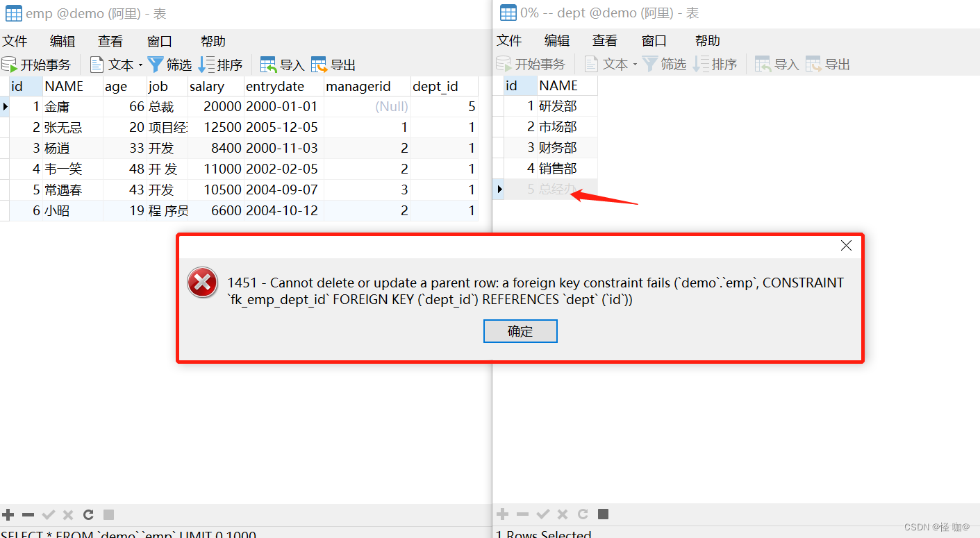The height and width of the screenshot is (538, 980).
Task: Select the managerid column header
Action: pyautogui.click(x=367, y=86)
